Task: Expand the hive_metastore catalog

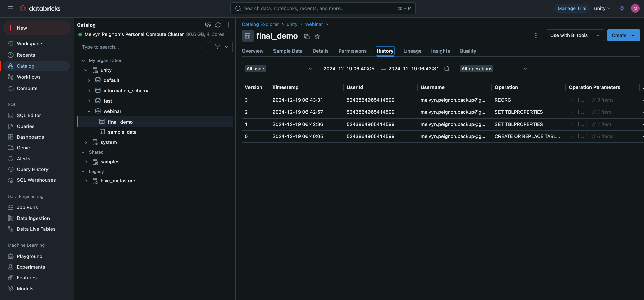Action: [86, 181]
